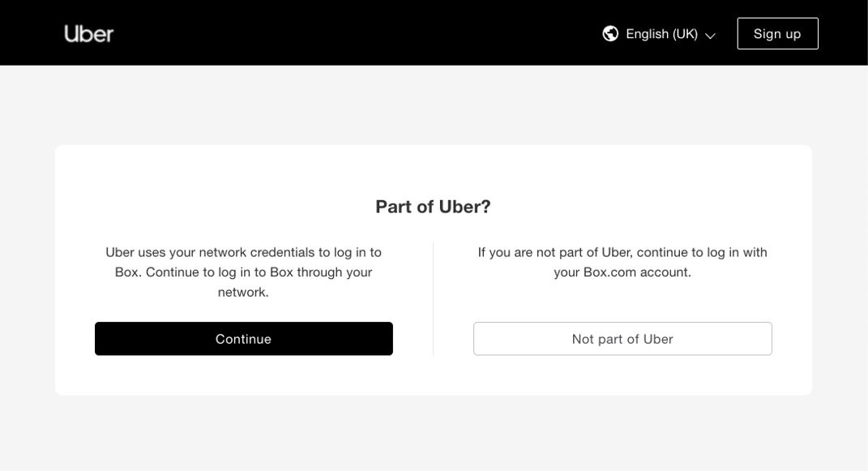Screen dimensions: 868x471
Task: Click "If you are not part of Uber" line
Action: tap(622, 252)
